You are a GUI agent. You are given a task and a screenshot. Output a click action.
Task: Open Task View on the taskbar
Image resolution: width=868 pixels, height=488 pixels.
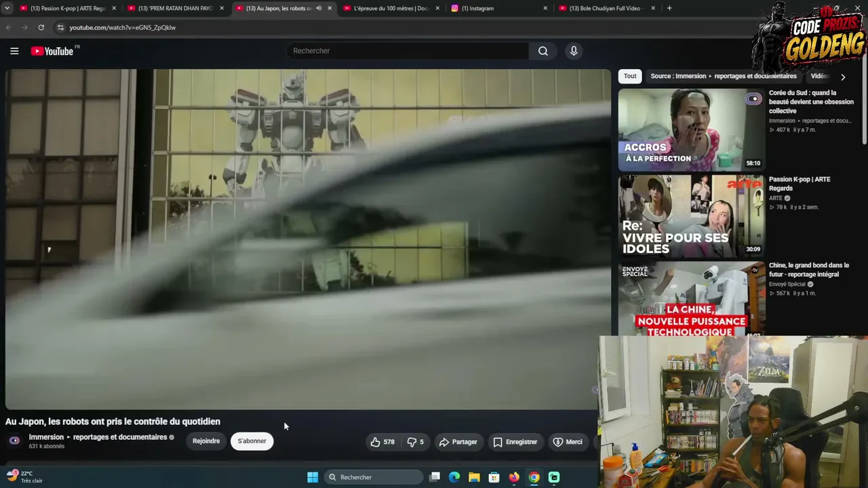[x=435, y=477]
